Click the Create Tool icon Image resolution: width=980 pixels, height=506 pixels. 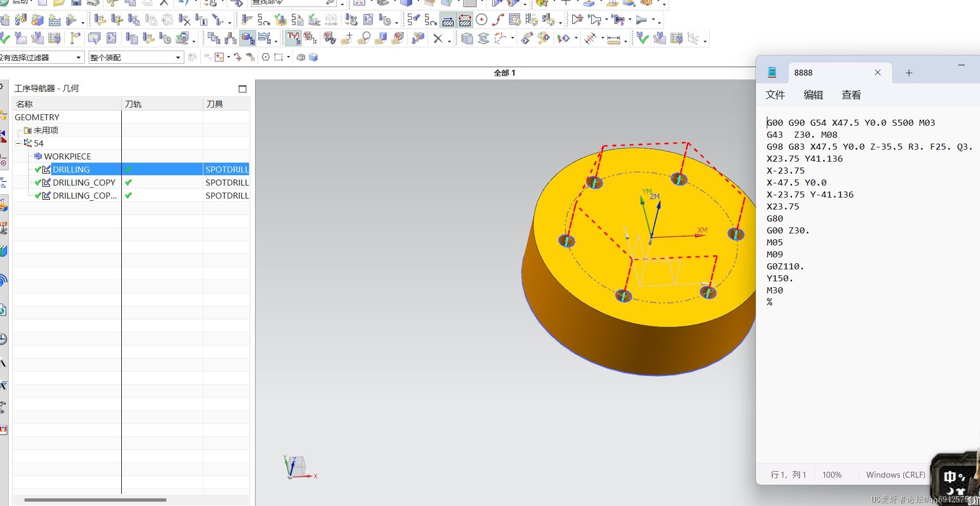[x=21, y=20]
